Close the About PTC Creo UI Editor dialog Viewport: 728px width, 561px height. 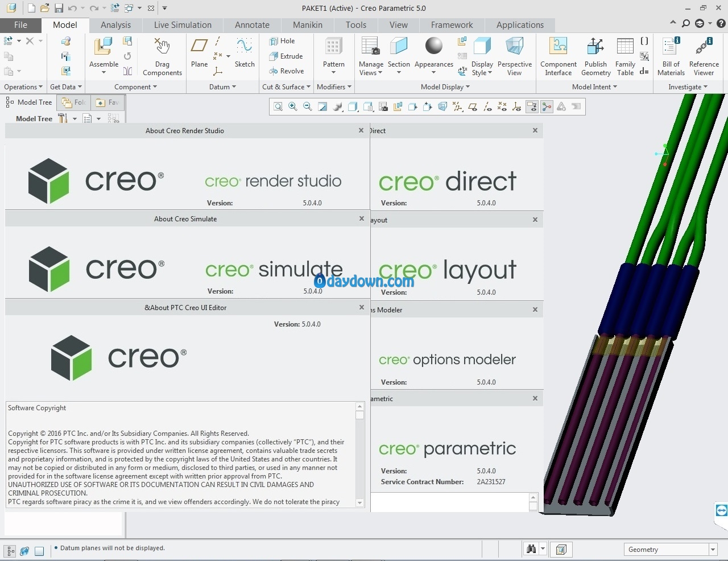click(x=362, y=307)
